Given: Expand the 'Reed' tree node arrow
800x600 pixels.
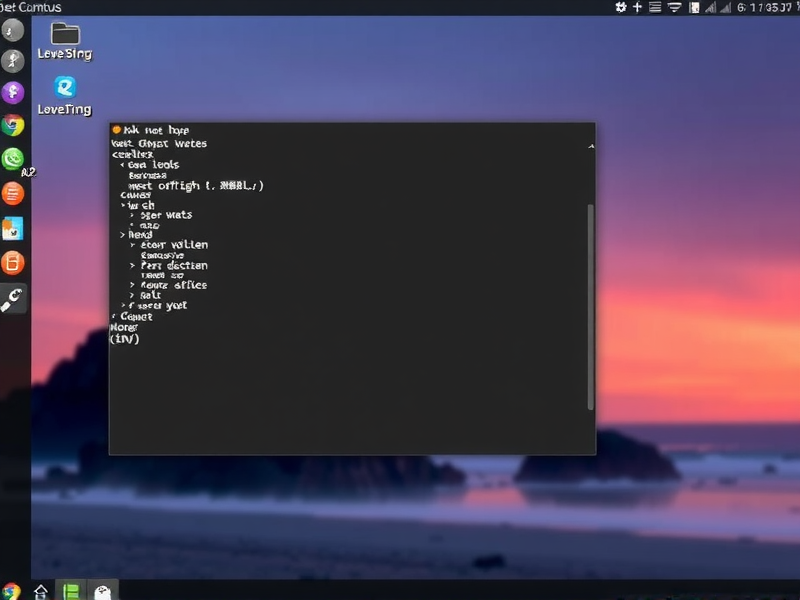Looking at the screenshot, I should (x=122, y=235).
